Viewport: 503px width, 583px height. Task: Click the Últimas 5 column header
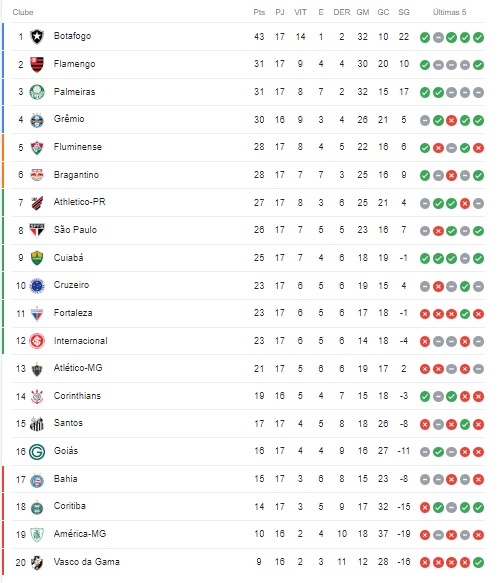(449, 12)
